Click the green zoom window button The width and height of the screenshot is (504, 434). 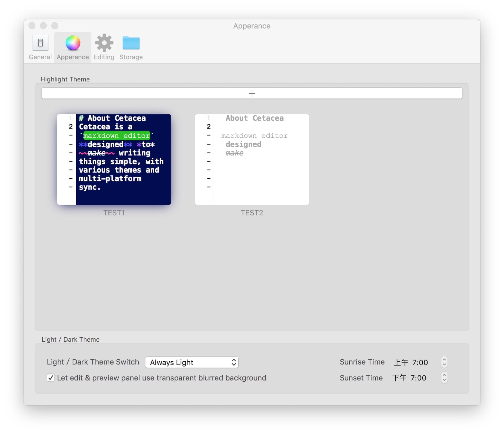click(55, 25)
